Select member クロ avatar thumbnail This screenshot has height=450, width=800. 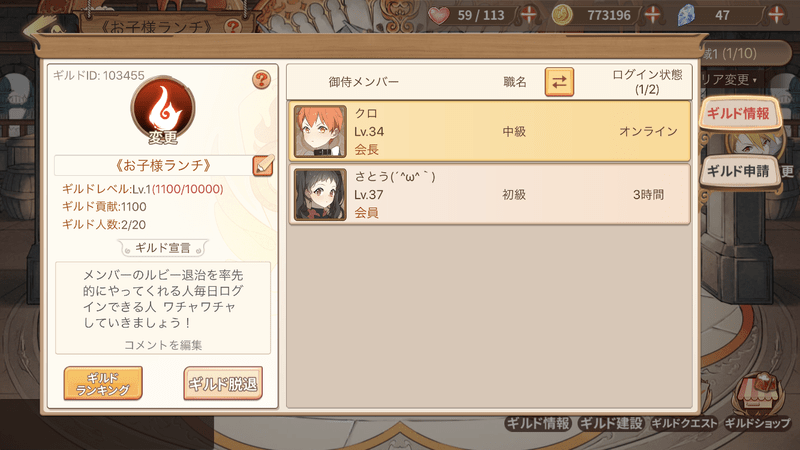coord(320,131)
